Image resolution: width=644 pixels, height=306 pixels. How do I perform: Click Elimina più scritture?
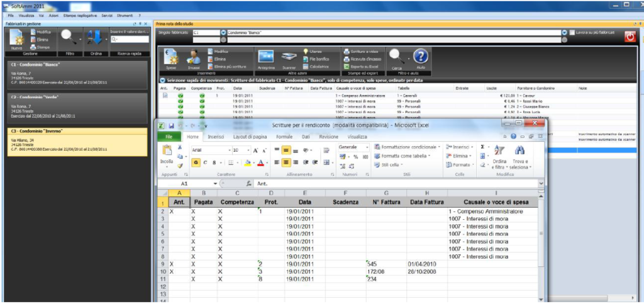click(x=226, y=66)
